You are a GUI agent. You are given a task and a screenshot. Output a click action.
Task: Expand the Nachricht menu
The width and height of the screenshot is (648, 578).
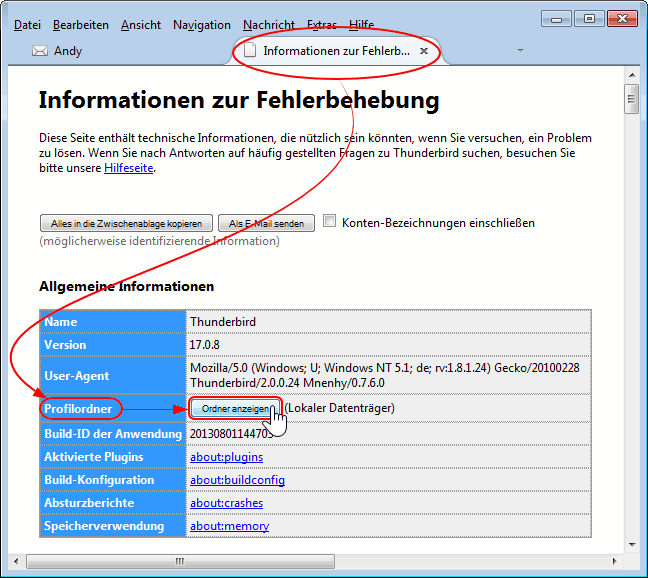pyautogui.click(x=268, y=25)
